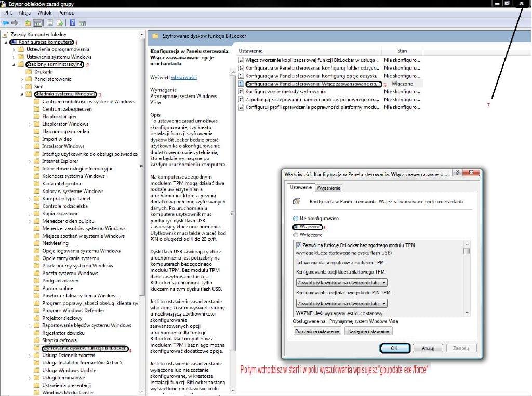Select the Drukarki folder icon in tree
532x396 pixels.
(29, 72)
